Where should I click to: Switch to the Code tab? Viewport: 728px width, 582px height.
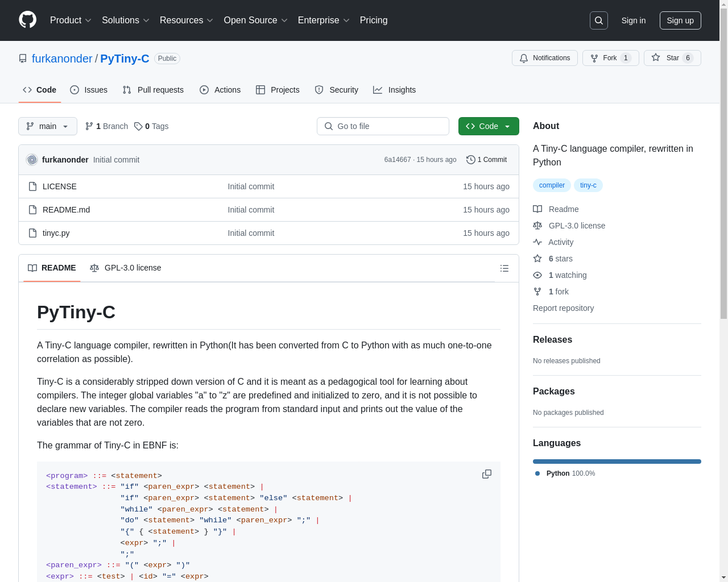(x=40, y=90)
